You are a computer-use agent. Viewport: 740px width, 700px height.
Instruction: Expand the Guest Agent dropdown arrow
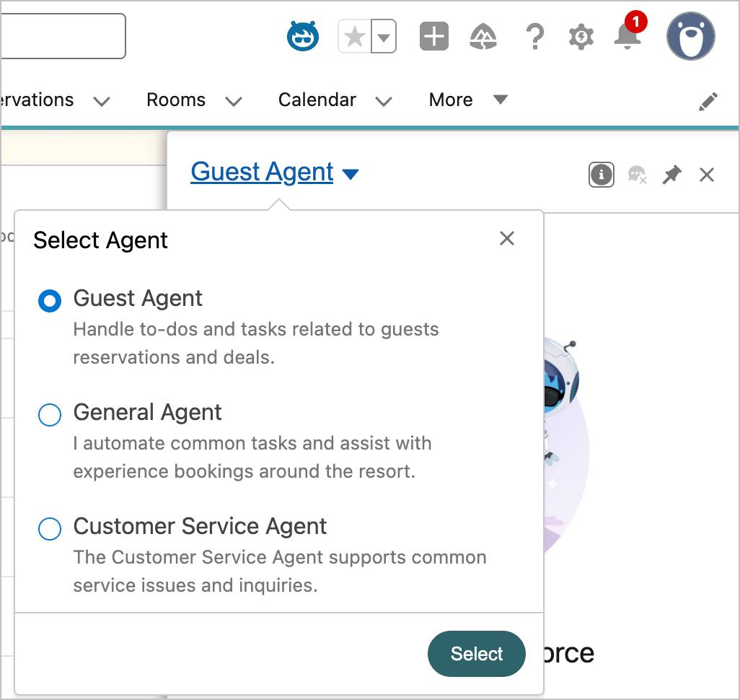(x=351, y=175)
